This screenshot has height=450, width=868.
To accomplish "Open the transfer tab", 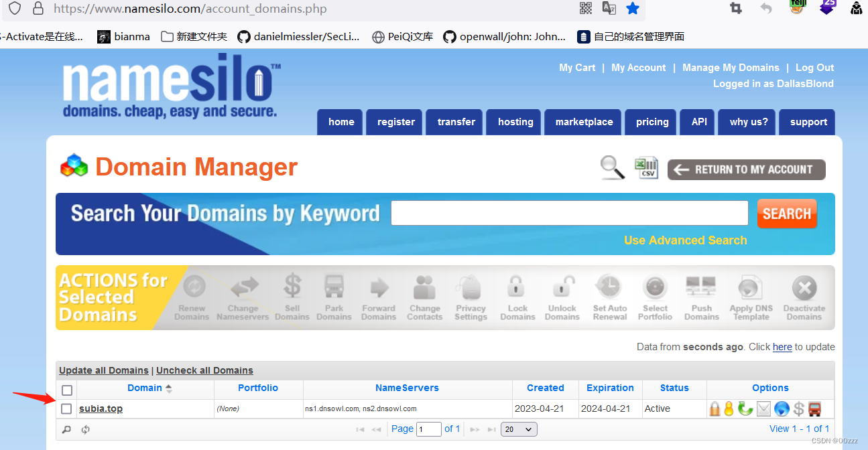I will pos(456,122).
